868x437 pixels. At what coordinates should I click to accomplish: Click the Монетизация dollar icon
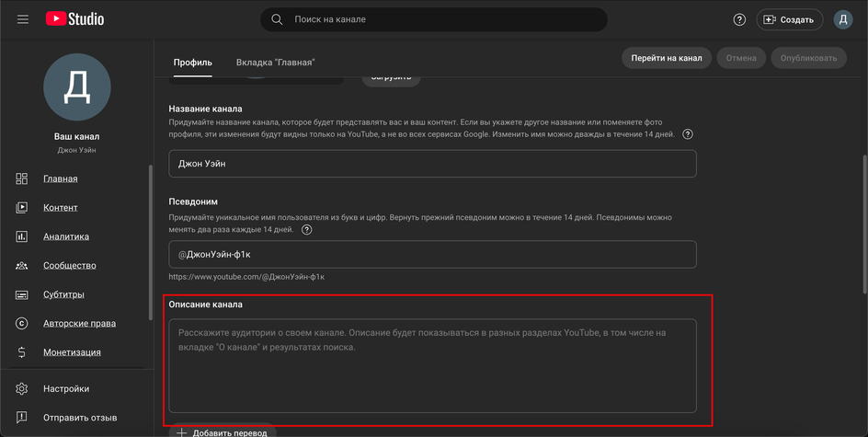click(21, 352)
